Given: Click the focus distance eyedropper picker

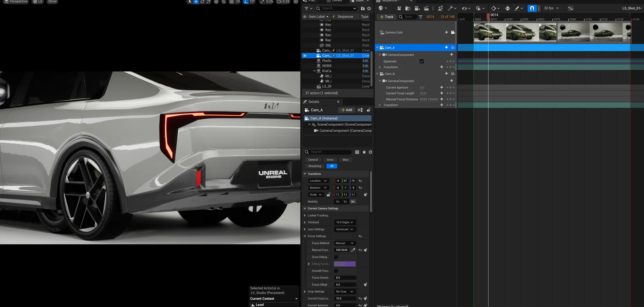Looking at the screenshot, I should (x=353, y=250).
